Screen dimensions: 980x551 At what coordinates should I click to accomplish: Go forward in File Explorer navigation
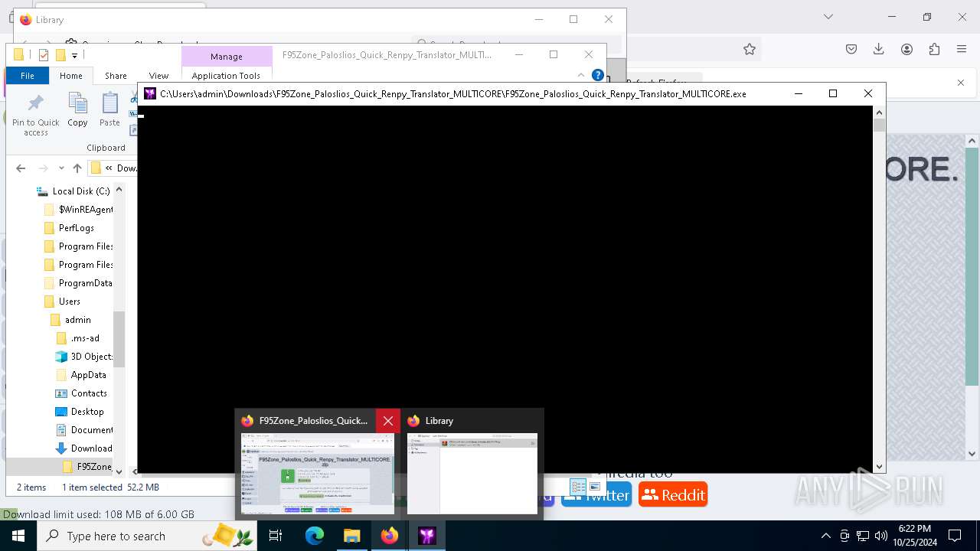[x=43, y=168]
